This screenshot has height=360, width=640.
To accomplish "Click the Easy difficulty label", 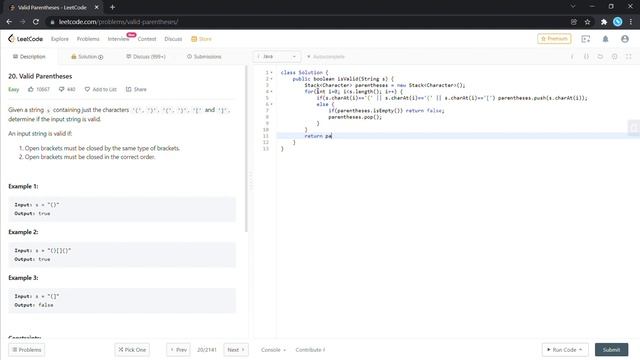I will coord(13,89).
